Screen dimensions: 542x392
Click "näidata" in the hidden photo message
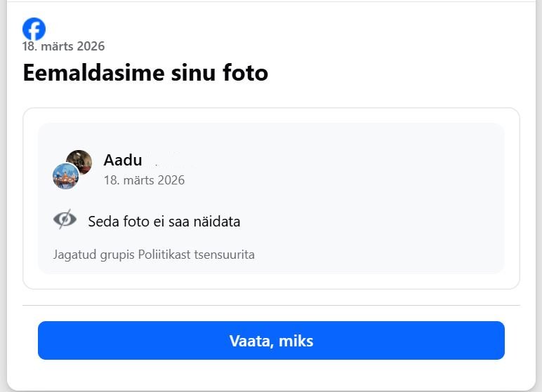point(218,222)
